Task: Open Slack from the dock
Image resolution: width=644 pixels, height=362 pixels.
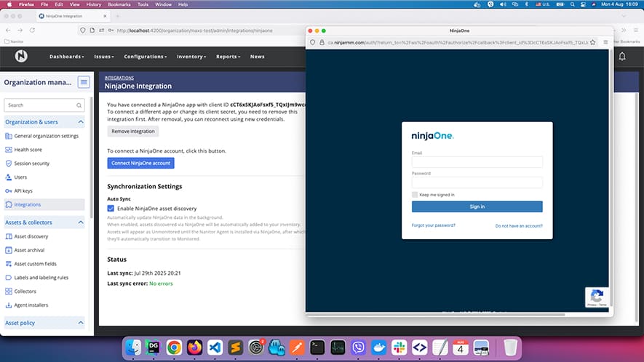Action: 399,347
